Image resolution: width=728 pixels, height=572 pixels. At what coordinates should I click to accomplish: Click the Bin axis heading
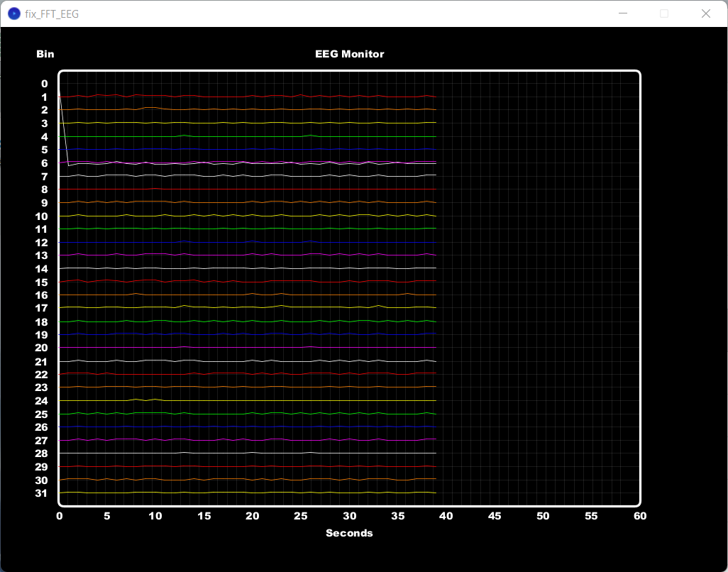point(45,54)
